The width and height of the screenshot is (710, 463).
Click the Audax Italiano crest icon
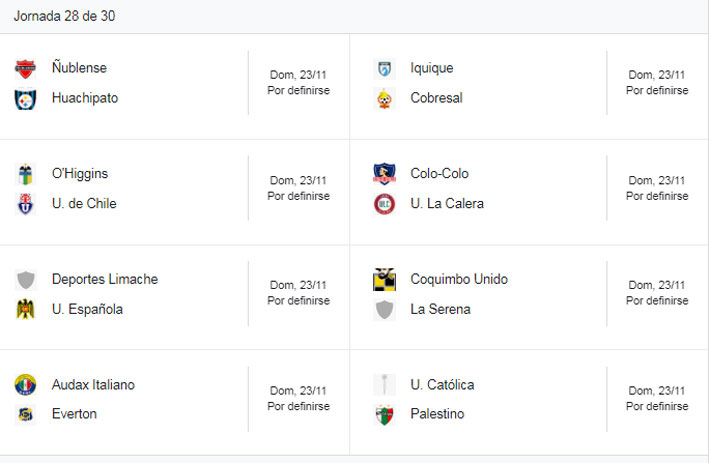tap(25, 385)
